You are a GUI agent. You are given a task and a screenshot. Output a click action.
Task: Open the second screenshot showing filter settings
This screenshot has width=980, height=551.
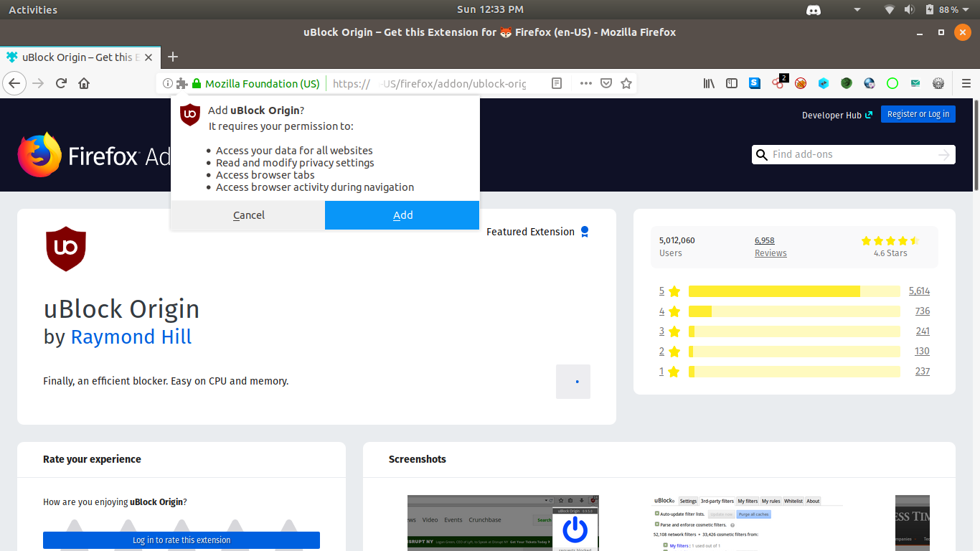(x=747, y=523)
